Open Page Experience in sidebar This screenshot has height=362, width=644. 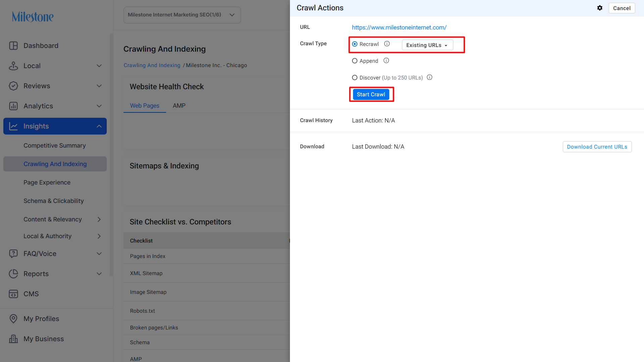[47, 183]
